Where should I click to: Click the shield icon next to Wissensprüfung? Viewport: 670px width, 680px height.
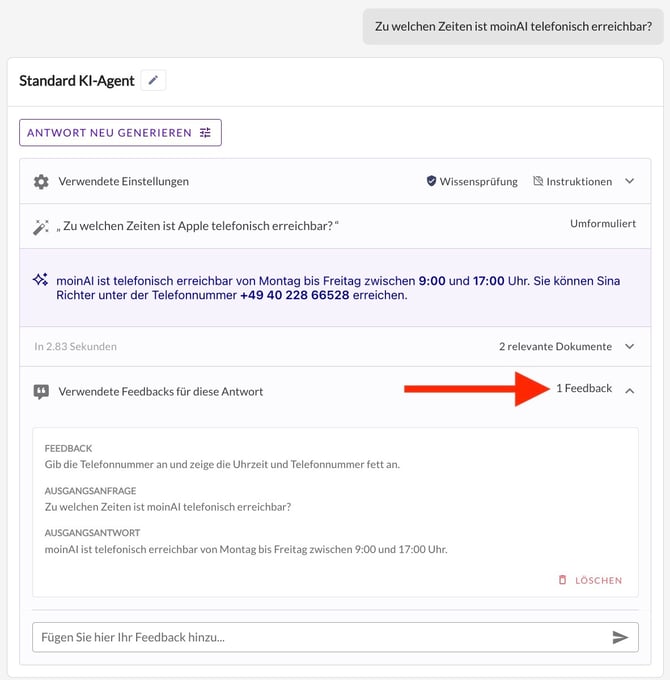pyautogui.click(x=431, y=182)
